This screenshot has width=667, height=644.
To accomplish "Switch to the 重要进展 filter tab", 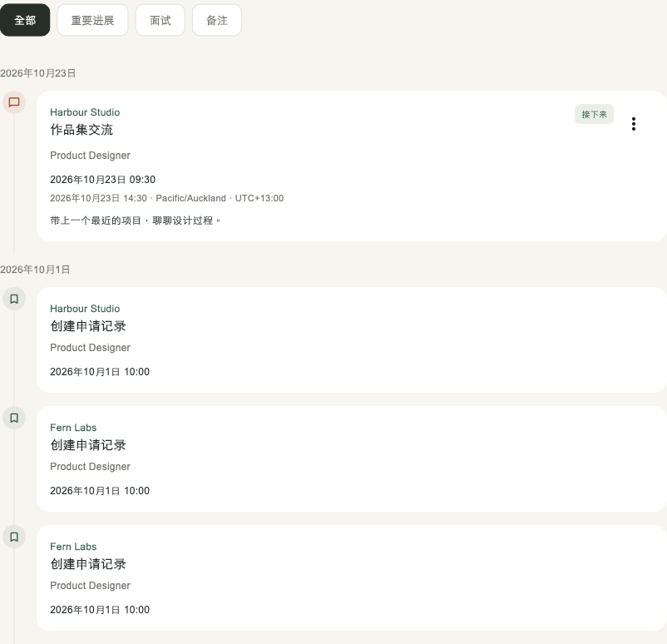I will tap(92, 20).
